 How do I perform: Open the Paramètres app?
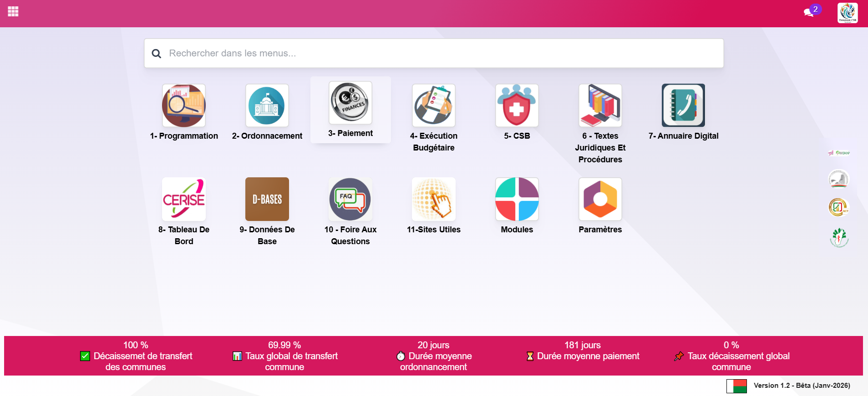pos(600,206)
